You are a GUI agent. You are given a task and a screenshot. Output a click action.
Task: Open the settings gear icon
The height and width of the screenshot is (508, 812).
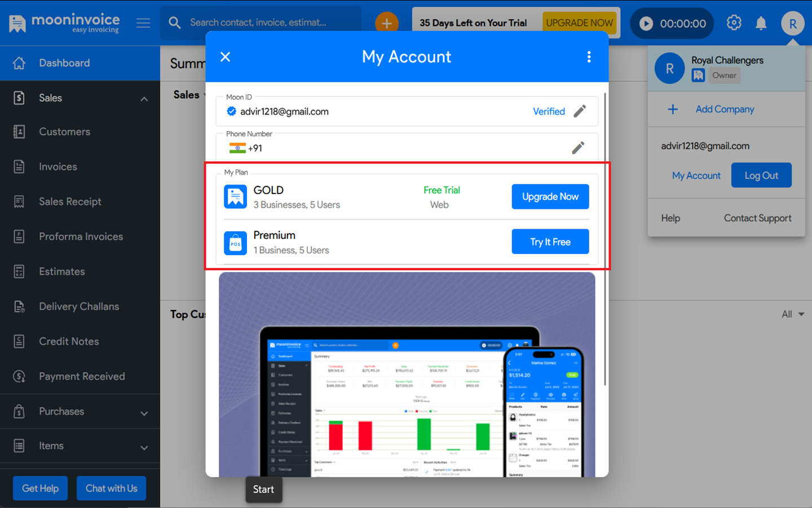point(734,23)
